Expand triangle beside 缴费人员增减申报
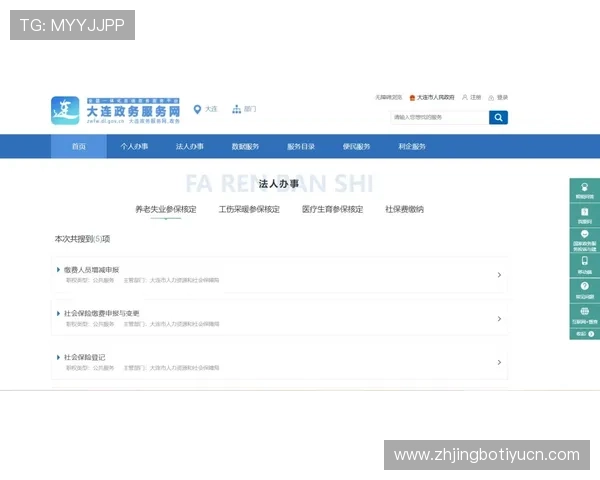Viewport: 600px width, 480px height. (58, 270)
